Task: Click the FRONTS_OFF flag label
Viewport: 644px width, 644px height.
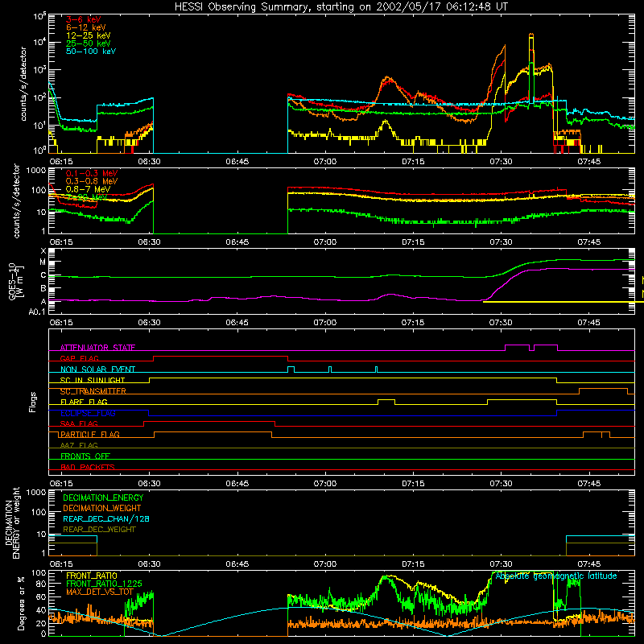Action: 85,456
